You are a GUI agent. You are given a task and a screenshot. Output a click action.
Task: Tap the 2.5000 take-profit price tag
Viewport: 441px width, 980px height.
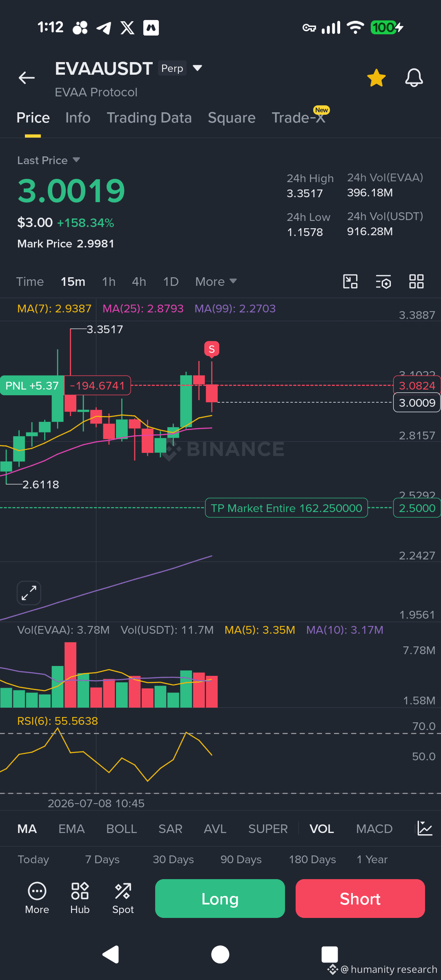[x=417, y=508]
